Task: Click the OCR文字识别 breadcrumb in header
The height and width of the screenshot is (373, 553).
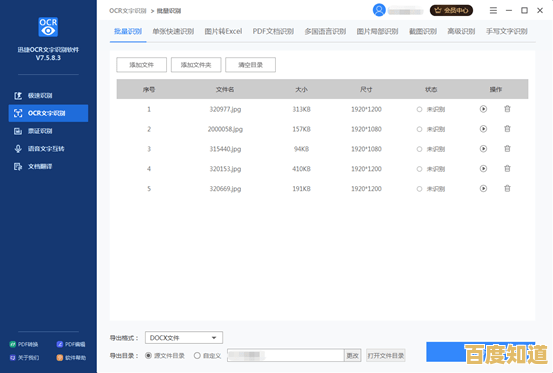Action: (x=128, y=11)
